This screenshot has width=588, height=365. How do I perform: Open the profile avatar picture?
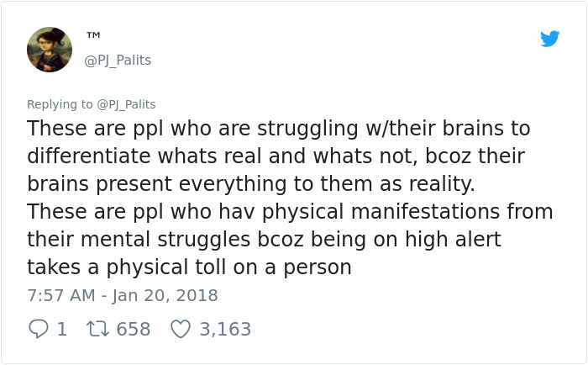pyautogui.click(x=50, y=50)
